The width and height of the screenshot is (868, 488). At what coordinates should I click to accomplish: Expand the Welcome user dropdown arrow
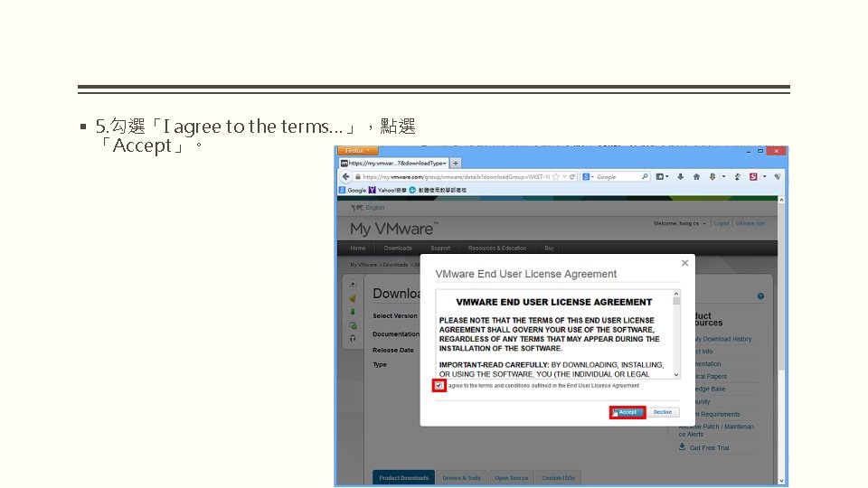704,224
